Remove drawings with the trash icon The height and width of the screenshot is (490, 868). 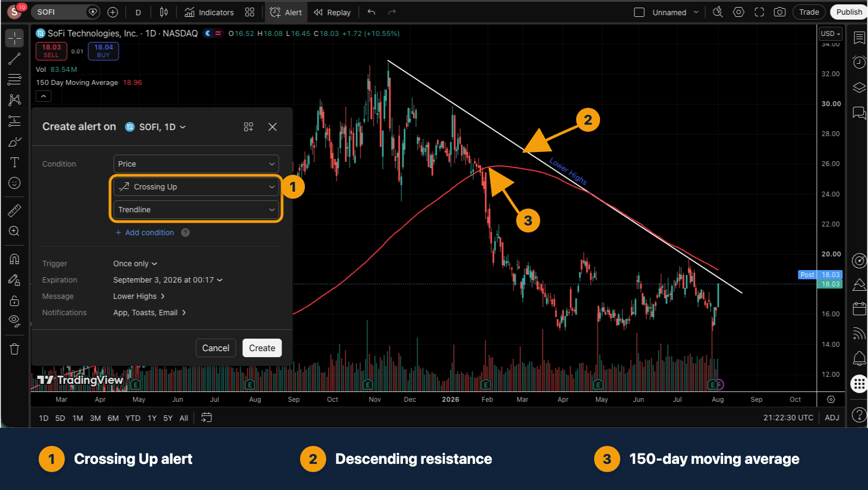click(x=14, y=349)
